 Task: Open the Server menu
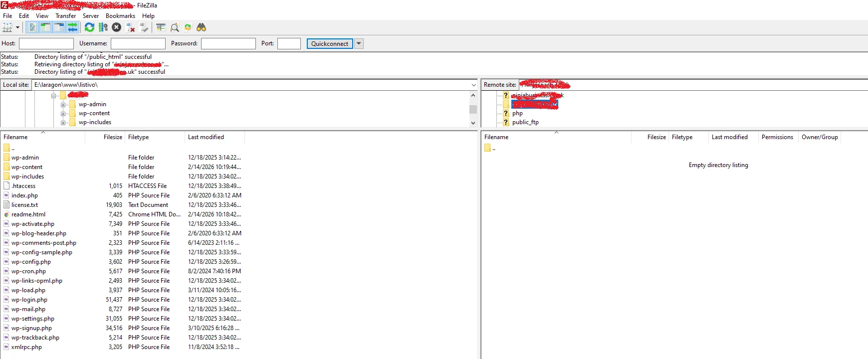(91, 15)
